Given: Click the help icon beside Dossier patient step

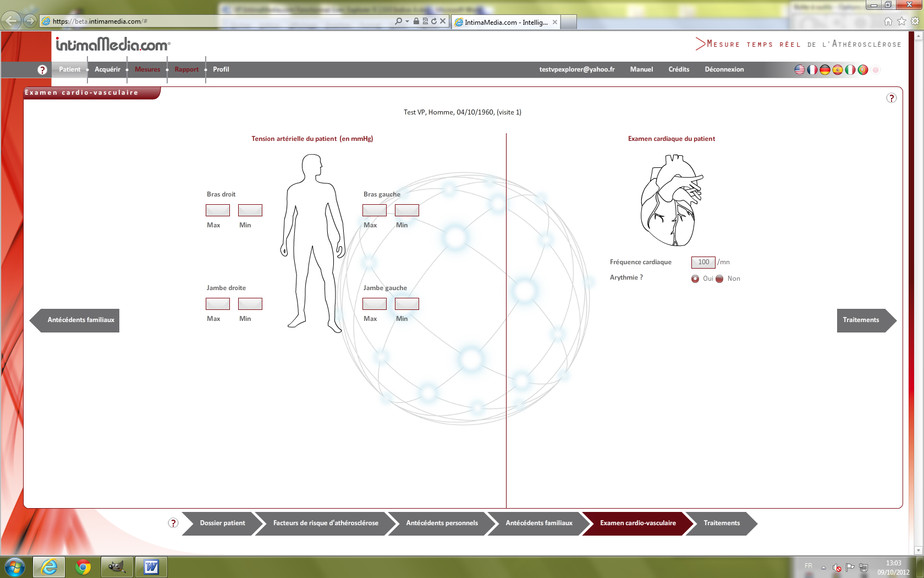Looking at the screenshot, I should click(x=173, y=523).
